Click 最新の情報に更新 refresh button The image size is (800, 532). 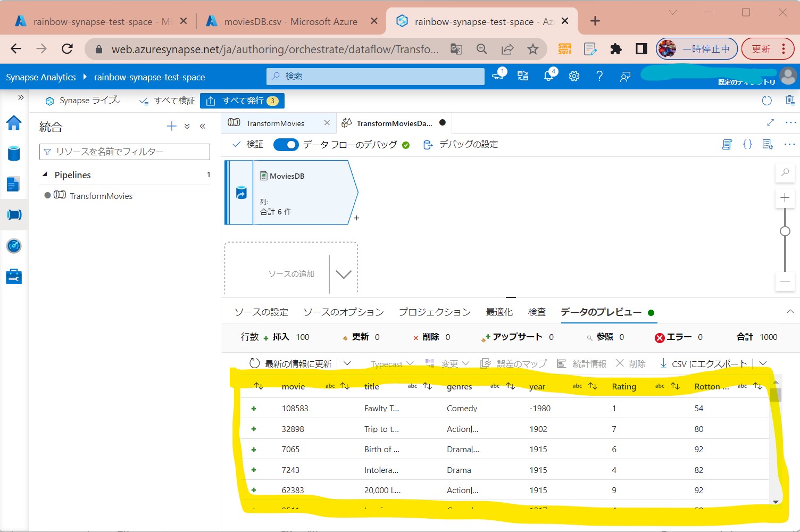pyautogui.click(x=290, y=363)
